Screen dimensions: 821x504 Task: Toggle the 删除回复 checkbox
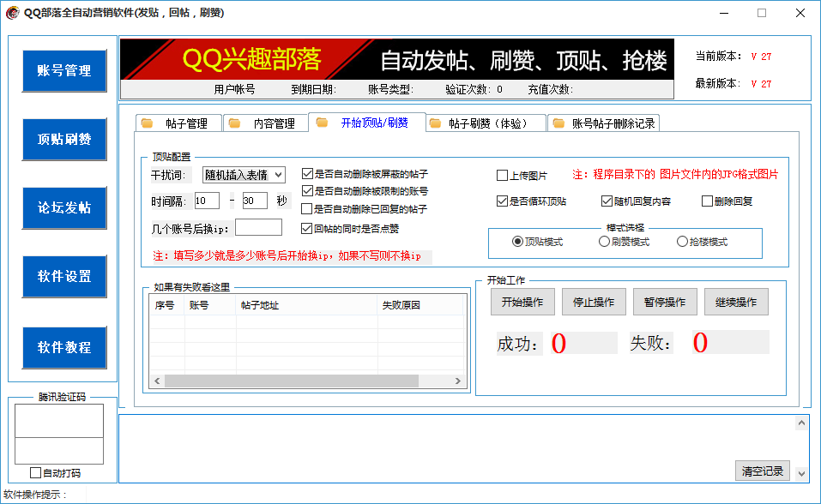coord(708,201)
